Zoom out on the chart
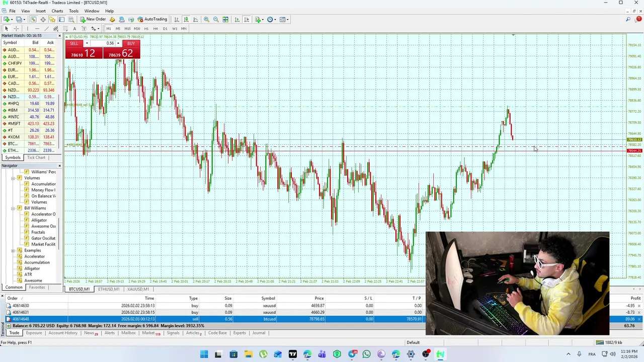This screenshot has width=644, height=362. point(216,19)
